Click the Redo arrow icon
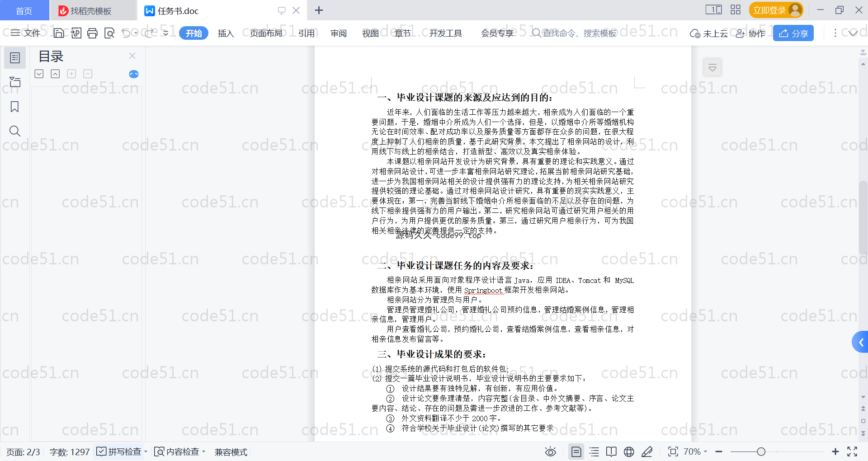Screen dimensions: 868x461 (149, 33)
